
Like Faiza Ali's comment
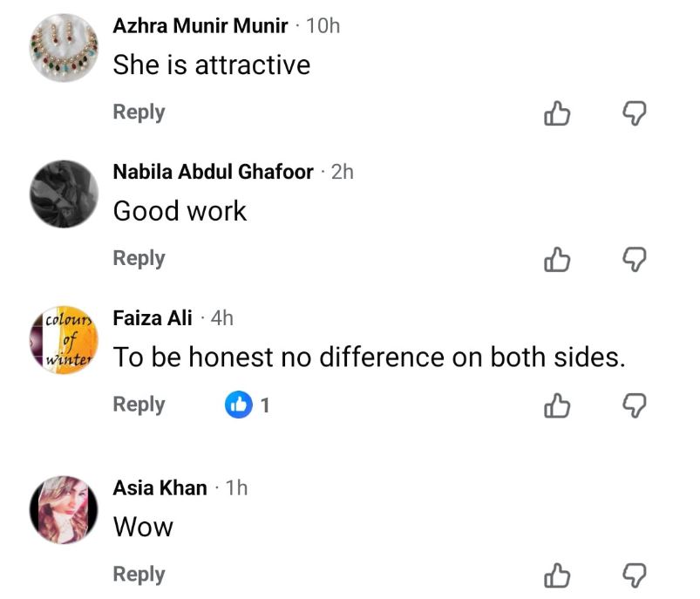(x=557, y=405)
